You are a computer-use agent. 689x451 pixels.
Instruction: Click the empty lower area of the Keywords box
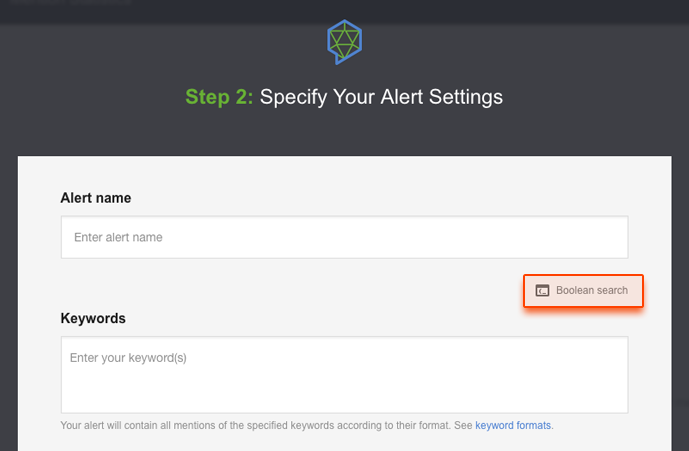tap(344, 393)
